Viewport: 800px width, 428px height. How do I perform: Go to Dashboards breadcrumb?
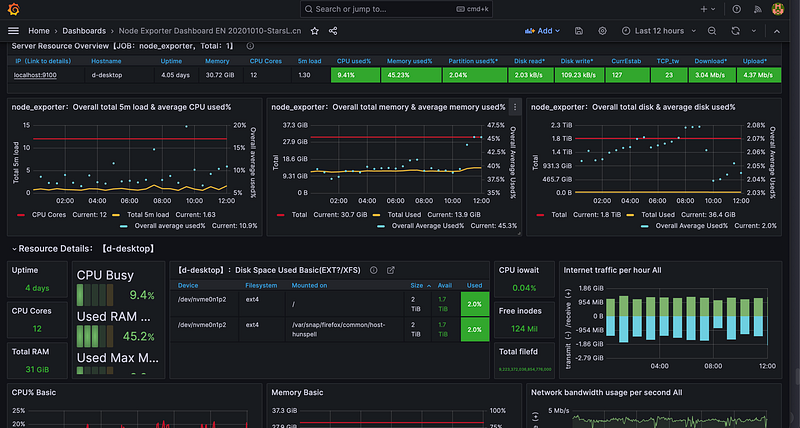point(84,31)
